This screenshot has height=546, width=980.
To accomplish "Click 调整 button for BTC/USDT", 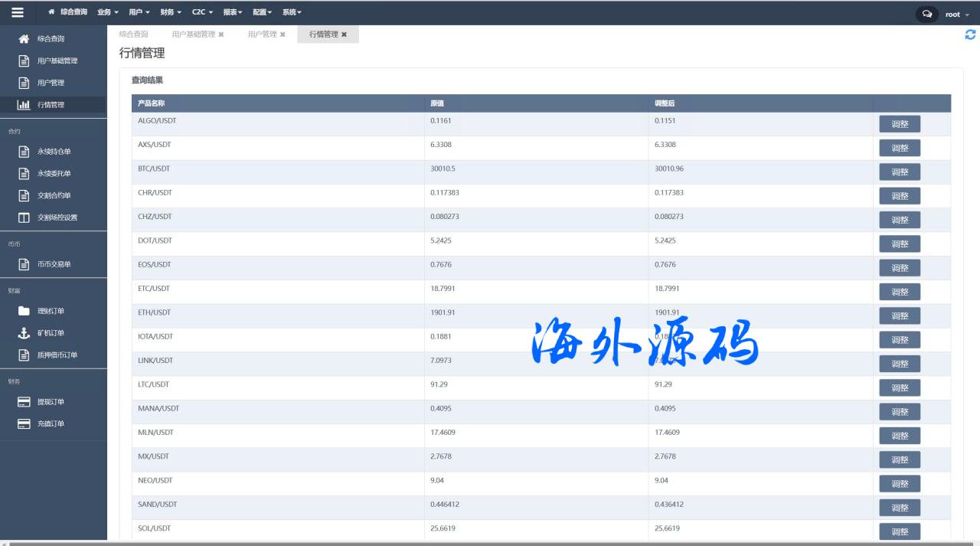I will (x=900, y=172).
